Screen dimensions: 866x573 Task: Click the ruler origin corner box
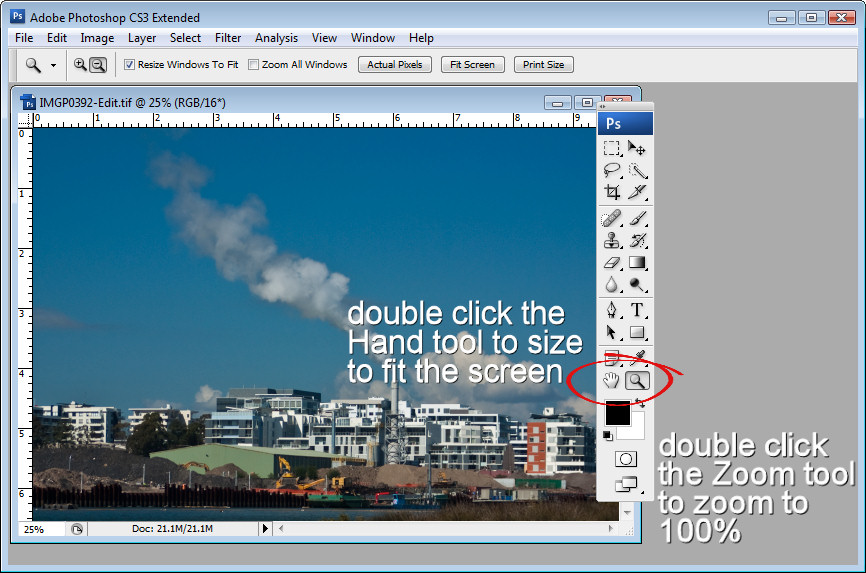coord(25,120)
